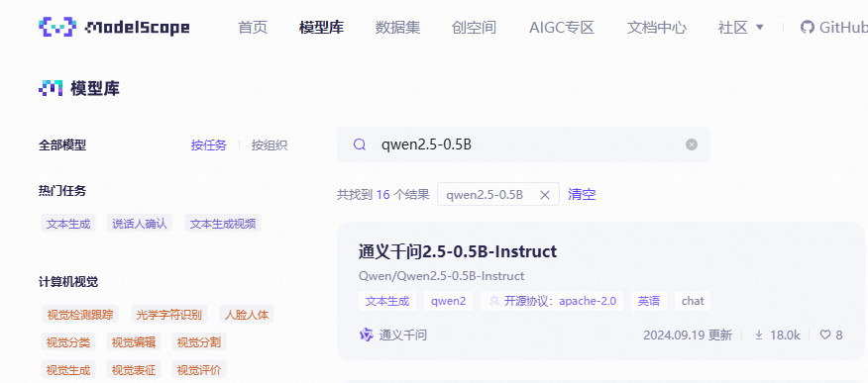This screenshot has width=868, height=383.
Task: Click the 英语 language tag
Action: pyautogui.click(x=649, y=301)
